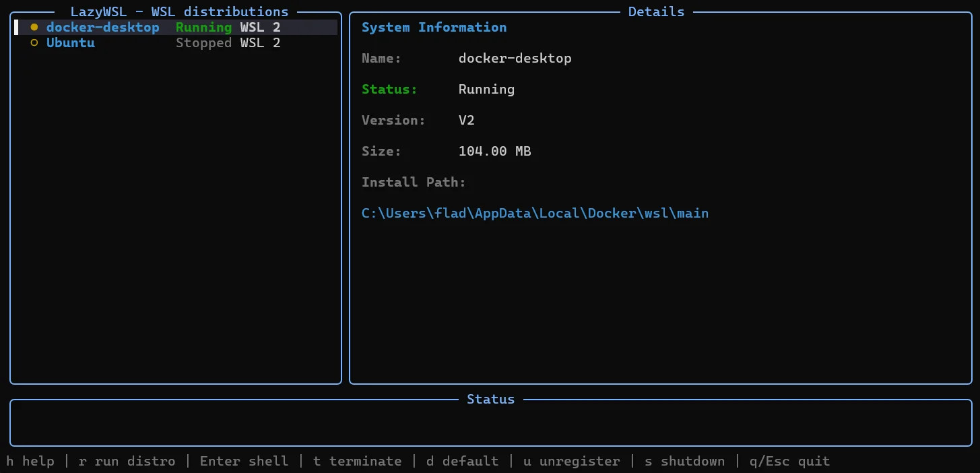
Task: Click the 'h help' shortcut hint
Action: click(30, 462)
